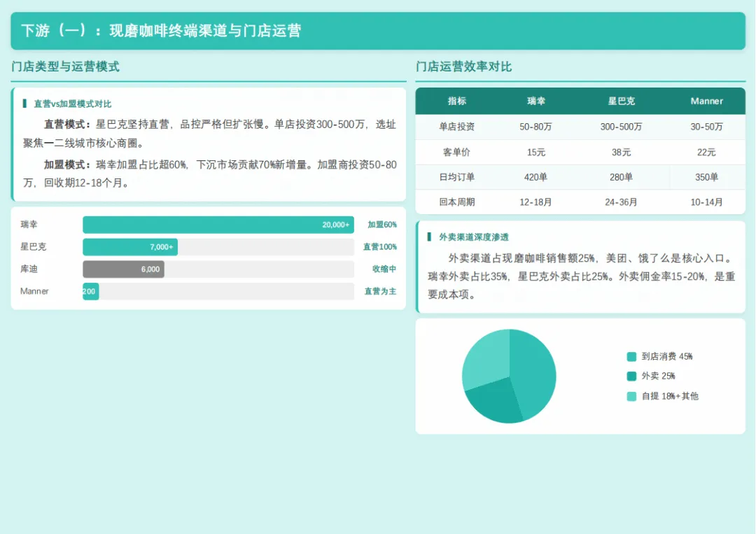Viewport: 756px width, 534px height.
Task: Click the 30-50万 table cell
Action: (x=706, y=127)
